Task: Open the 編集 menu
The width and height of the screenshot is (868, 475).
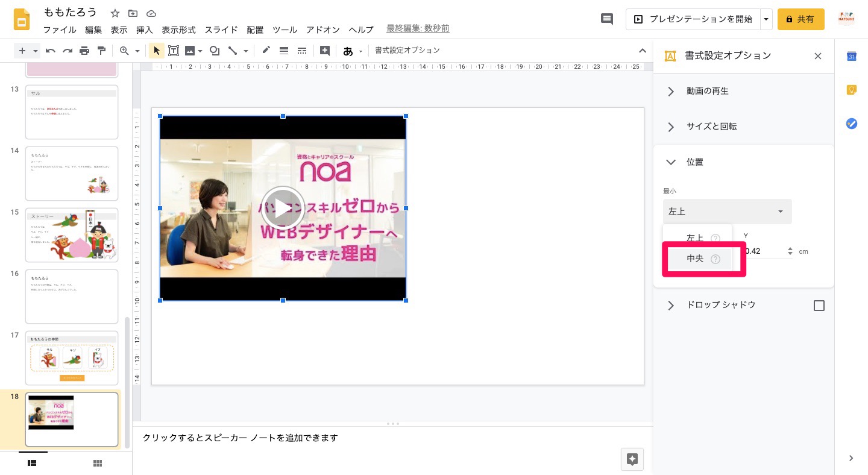Action: pyautogui.click(x=93, y=30)
